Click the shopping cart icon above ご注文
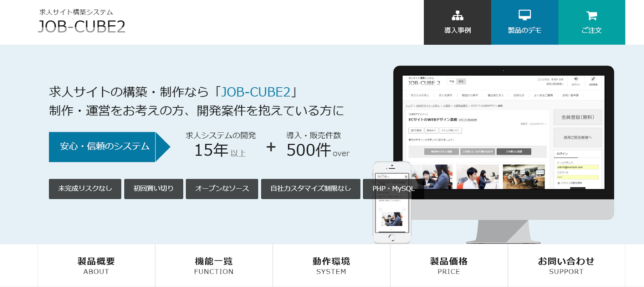The image size is (644, 287). [x=592, y=16]
